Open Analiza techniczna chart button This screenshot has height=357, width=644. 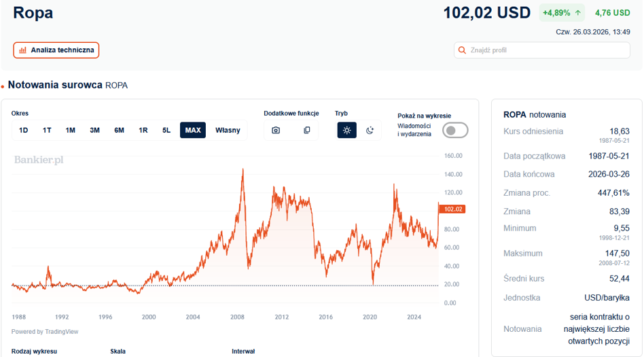(56, 50)
